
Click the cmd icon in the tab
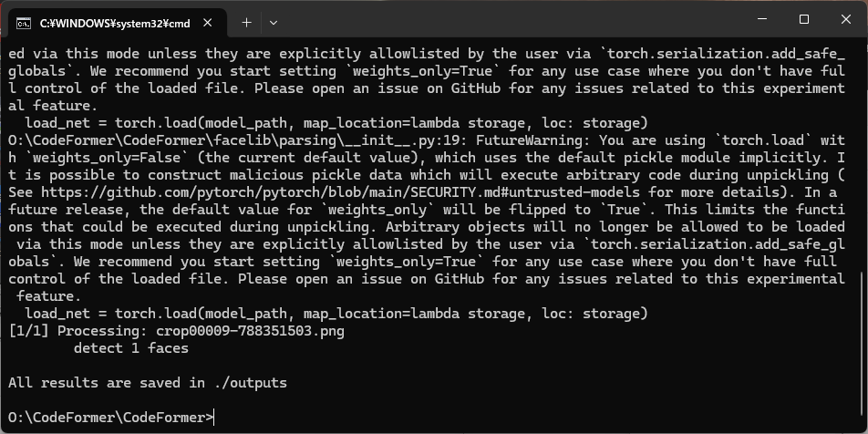(24, 24)
